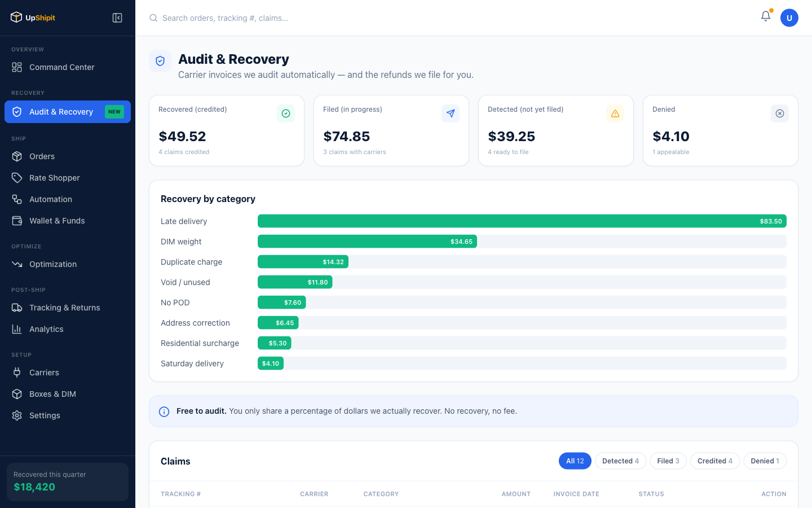Image resolution: width=812 pixels, height=508 pixels.
Task: Click the Analytics chart icon
Action: pyautogui.click(x=17, y=329)
